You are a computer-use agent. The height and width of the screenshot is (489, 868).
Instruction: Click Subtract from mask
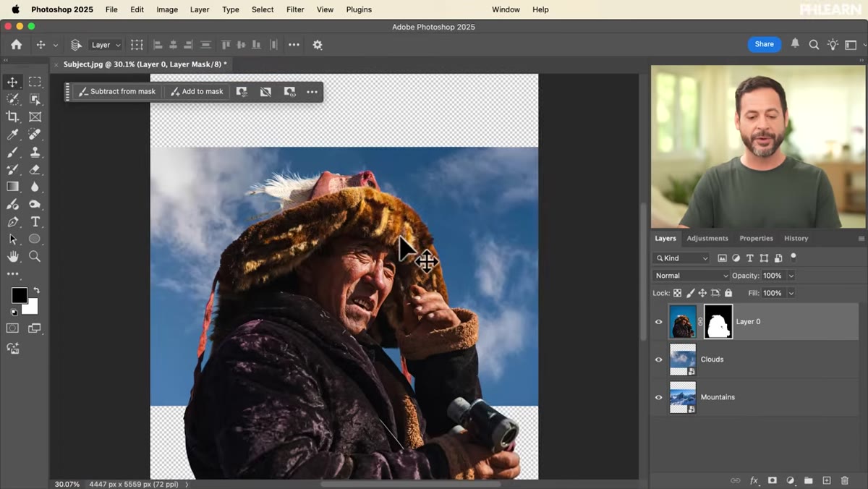click(x=116, y=92)
